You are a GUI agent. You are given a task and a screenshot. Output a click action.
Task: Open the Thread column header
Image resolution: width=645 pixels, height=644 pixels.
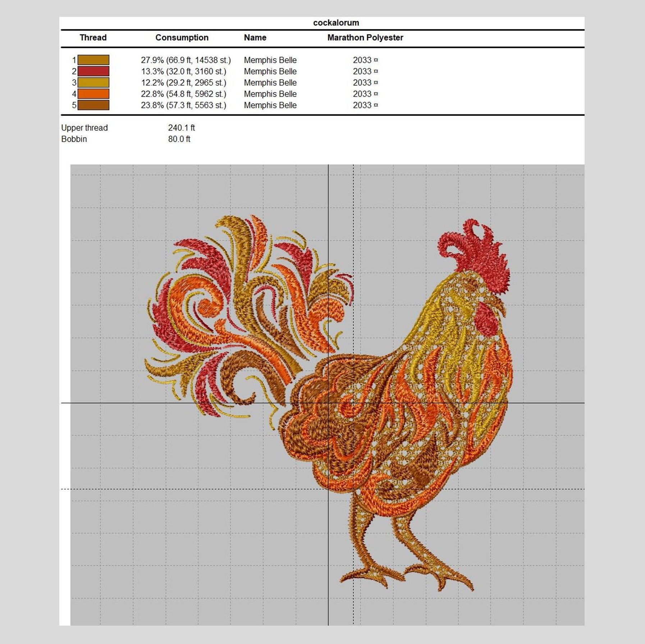pos(93,37)
